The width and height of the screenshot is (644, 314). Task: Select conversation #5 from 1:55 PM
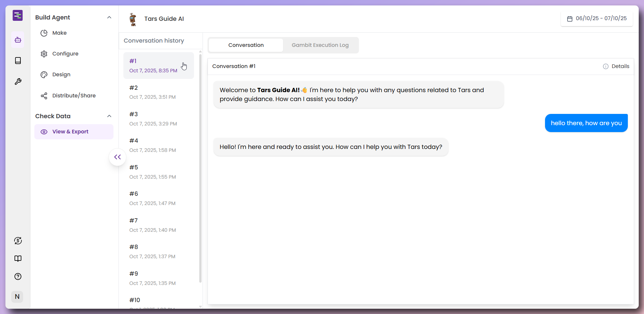pos(159,172)
